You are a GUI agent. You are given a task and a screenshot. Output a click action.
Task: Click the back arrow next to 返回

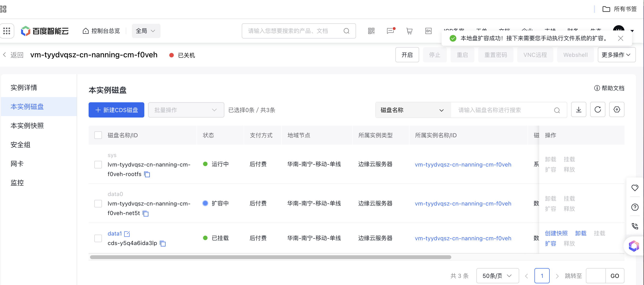point(4,55)
